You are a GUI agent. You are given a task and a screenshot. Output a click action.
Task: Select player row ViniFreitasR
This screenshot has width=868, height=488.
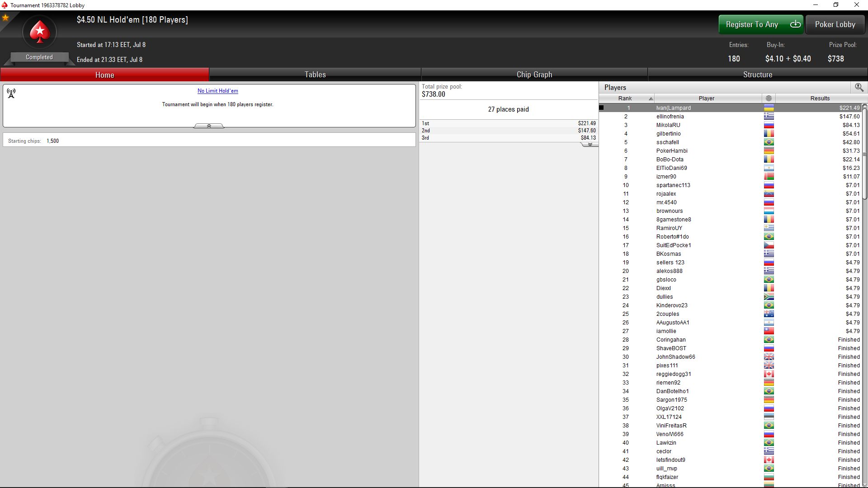point(731,426)
